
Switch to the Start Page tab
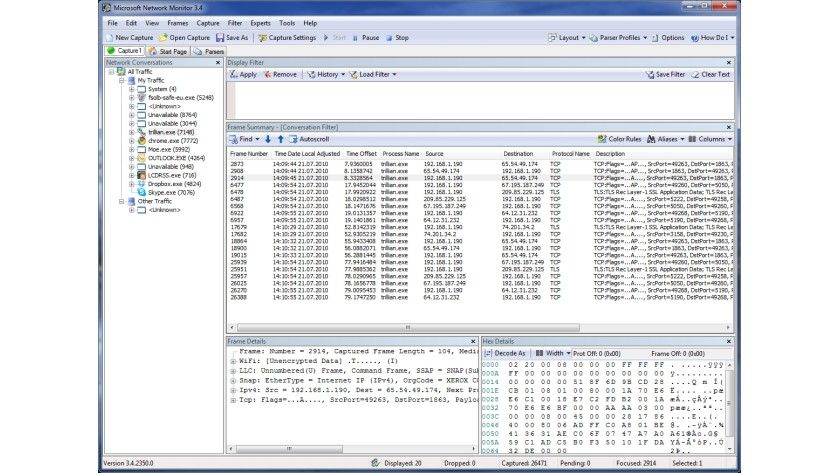168,51
